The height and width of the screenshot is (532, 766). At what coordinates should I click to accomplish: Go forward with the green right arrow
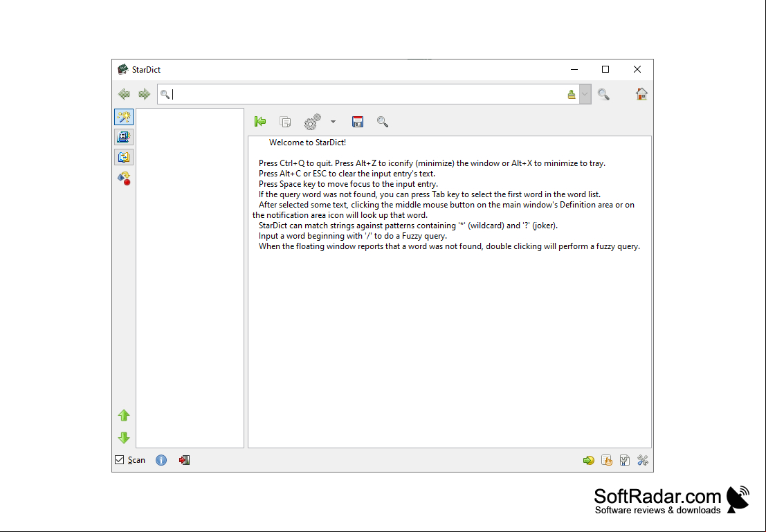click(144, 94)
